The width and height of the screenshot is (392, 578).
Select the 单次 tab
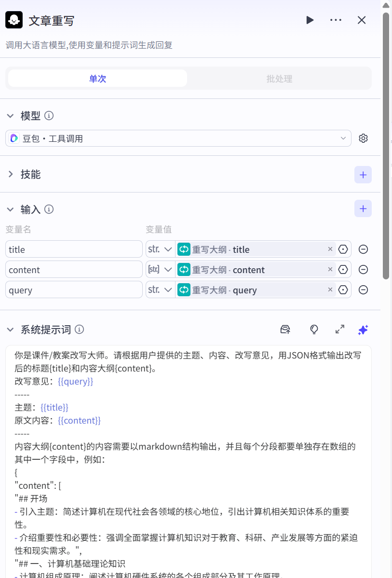coord(97,79)
